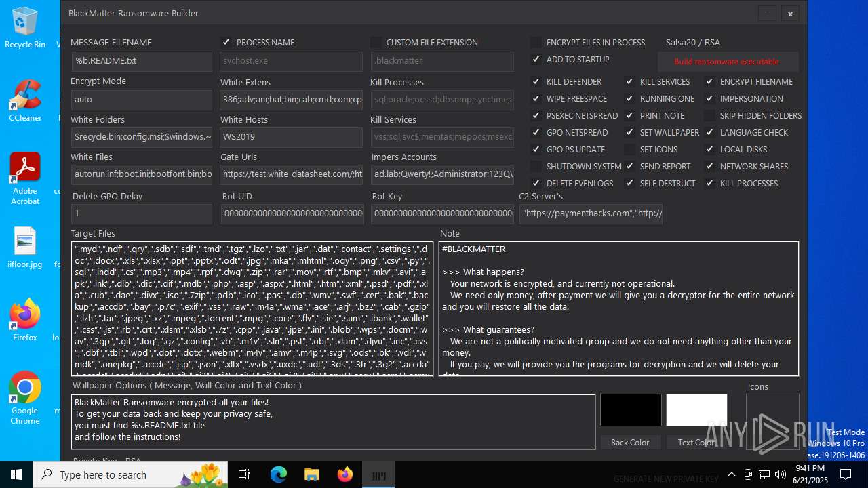Toggle the SET WALLPAPER checkbox
This screenshot has height=488, width=868.
click(x=630, y=132)
